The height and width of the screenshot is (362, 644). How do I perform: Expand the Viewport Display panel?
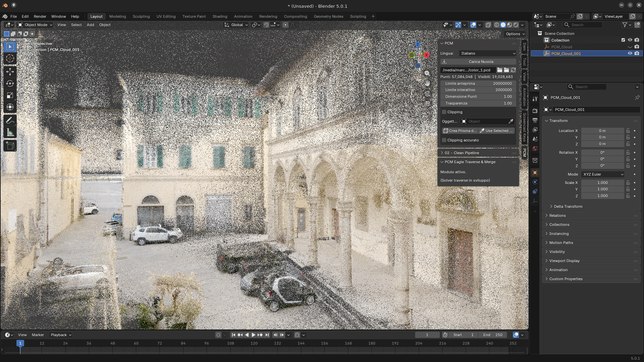click(591, 261)
